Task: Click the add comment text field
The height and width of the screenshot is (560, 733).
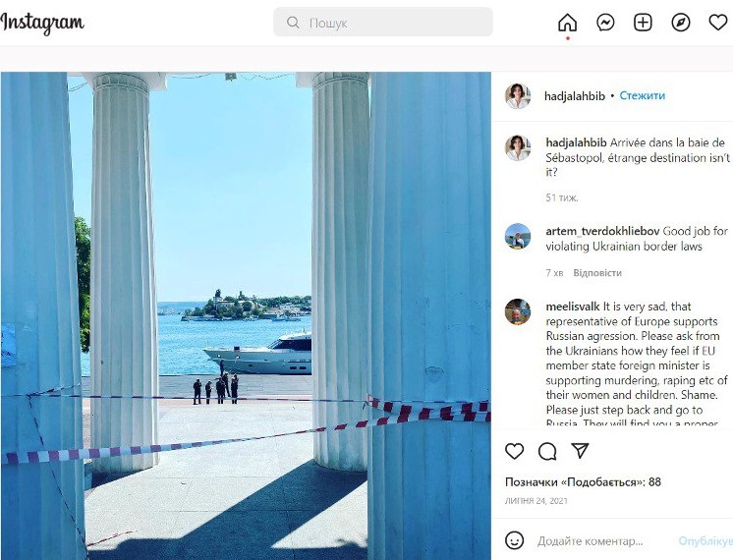Action: [599, 541]
